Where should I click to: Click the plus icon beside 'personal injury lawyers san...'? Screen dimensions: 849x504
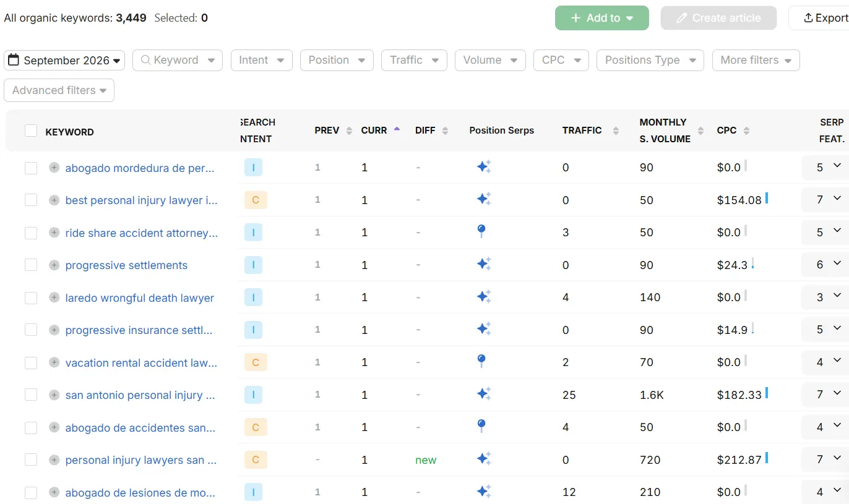(54, 459)
